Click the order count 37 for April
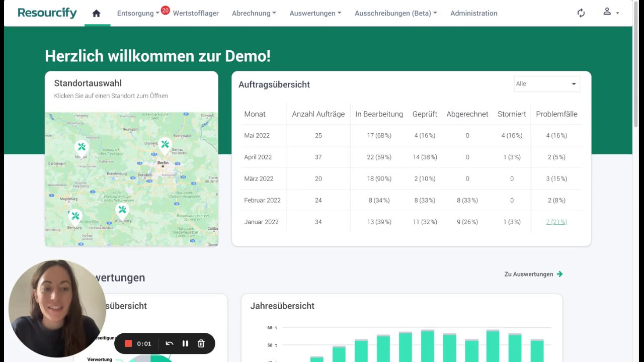This screenshot has height=362, width=644. tap(318, 157)
